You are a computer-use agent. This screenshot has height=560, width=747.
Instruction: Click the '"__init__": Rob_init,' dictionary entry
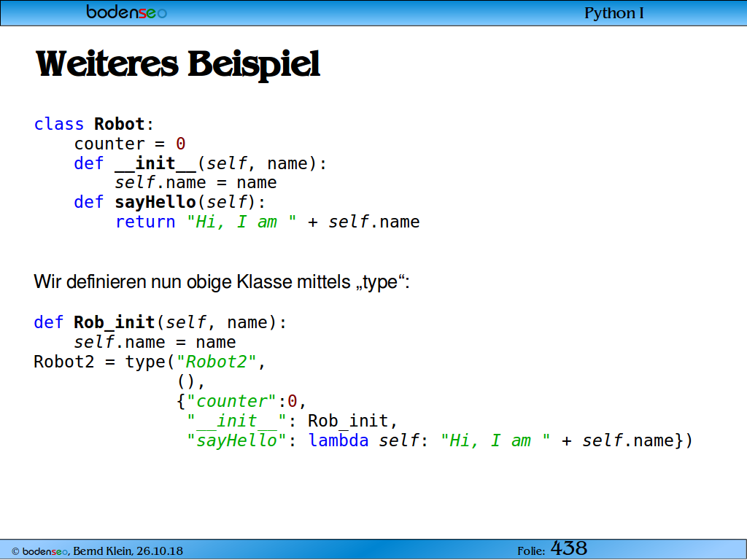(292, 421)
